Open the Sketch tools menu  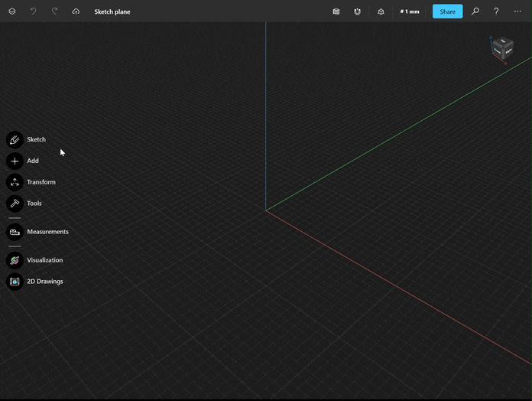click(15, 139)
